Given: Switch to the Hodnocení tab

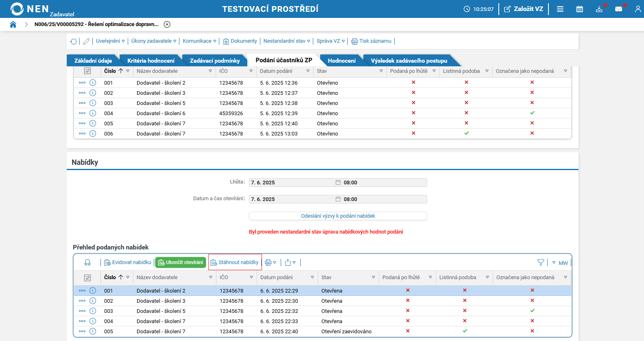Looking at the screenshot, I should (341, 61).
